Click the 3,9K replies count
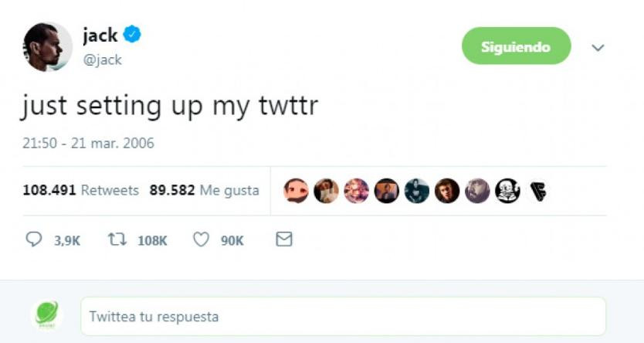The image size is (644, 343). pos(67,241)
